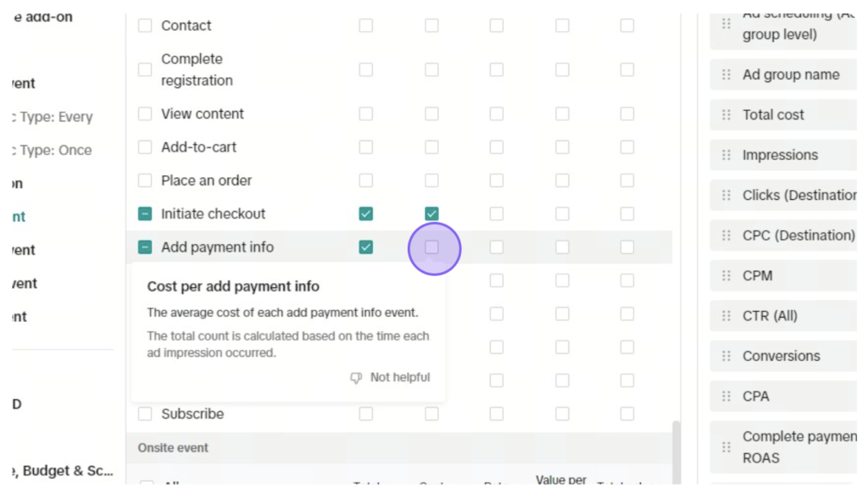Check the View content row checkbox
Image resolution: width=868 pixels, height=499 pixels.
click(x=145, y=114)
